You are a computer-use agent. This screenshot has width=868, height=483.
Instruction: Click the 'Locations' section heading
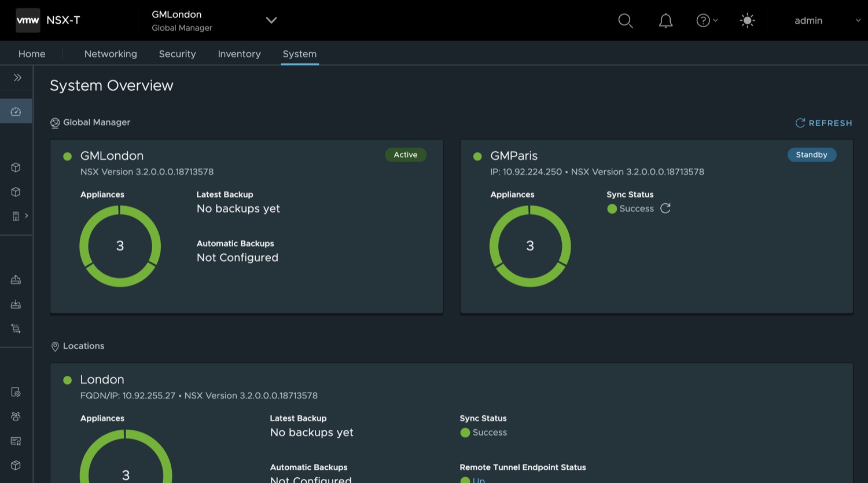83,346
